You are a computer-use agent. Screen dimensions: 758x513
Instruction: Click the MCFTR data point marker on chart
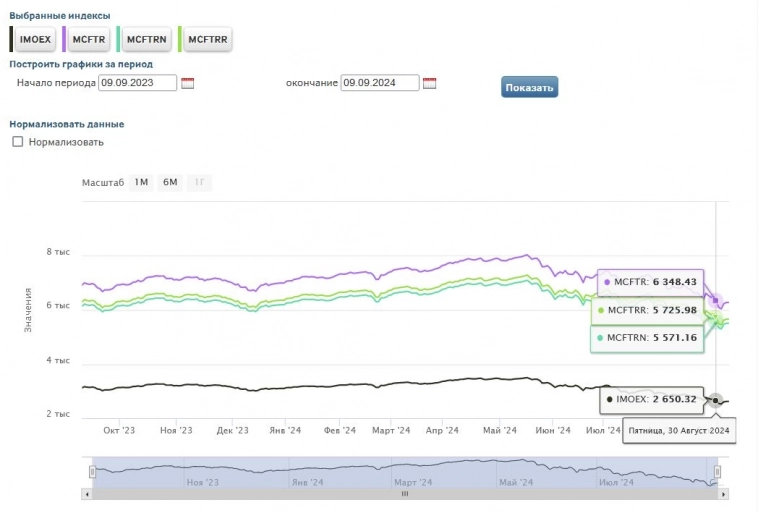tap(716, 301)
